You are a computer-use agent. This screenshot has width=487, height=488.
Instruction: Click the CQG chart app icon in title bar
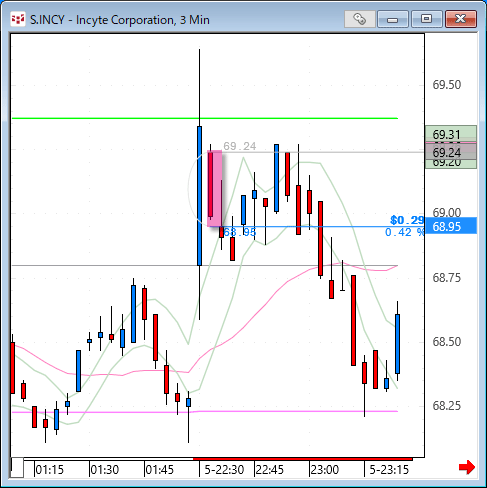(x=18, y=20)
